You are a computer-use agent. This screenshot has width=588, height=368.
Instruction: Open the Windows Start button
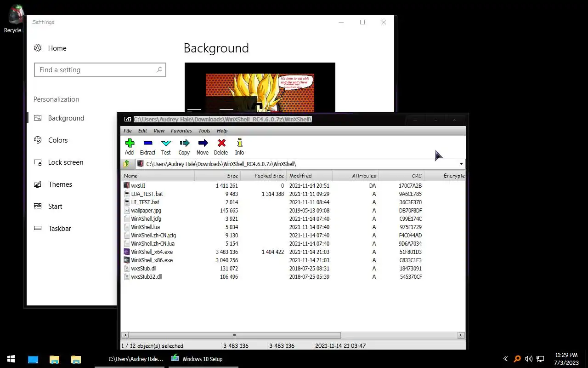[x=11, y=359]
